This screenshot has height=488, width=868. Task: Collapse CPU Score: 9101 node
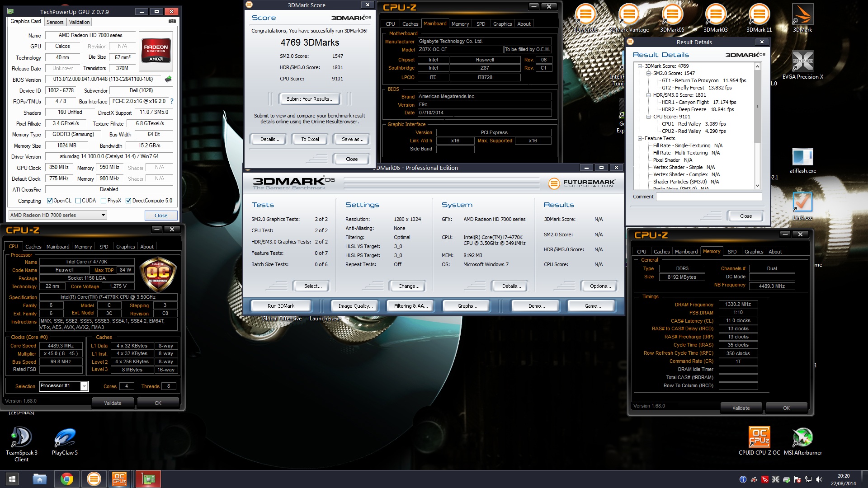click(x=648, y=117)
